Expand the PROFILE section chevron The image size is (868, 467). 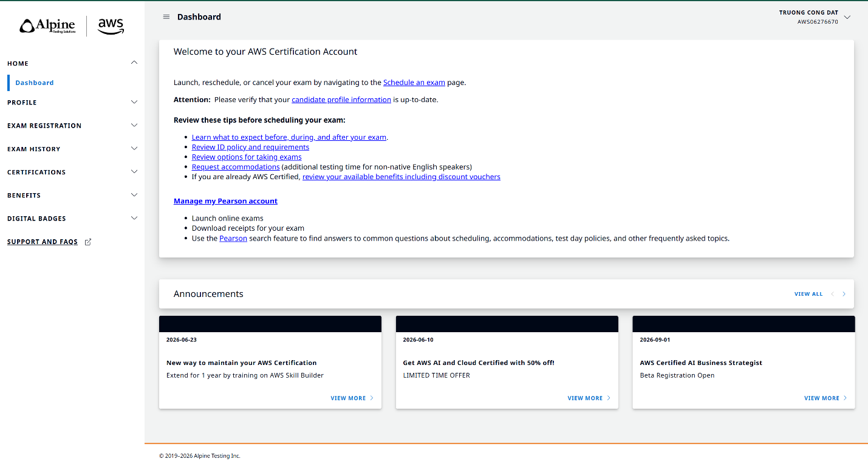coord(134,102)
